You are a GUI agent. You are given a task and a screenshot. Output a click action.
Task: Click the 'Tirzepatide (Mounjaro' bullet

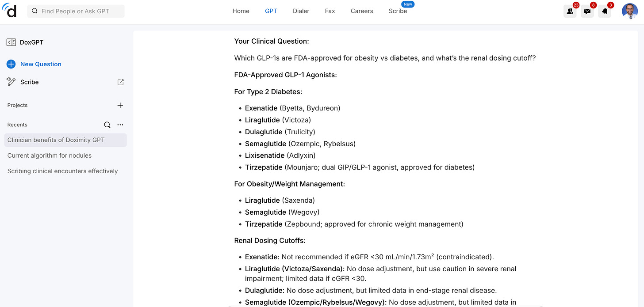click(x=360, y=167)
